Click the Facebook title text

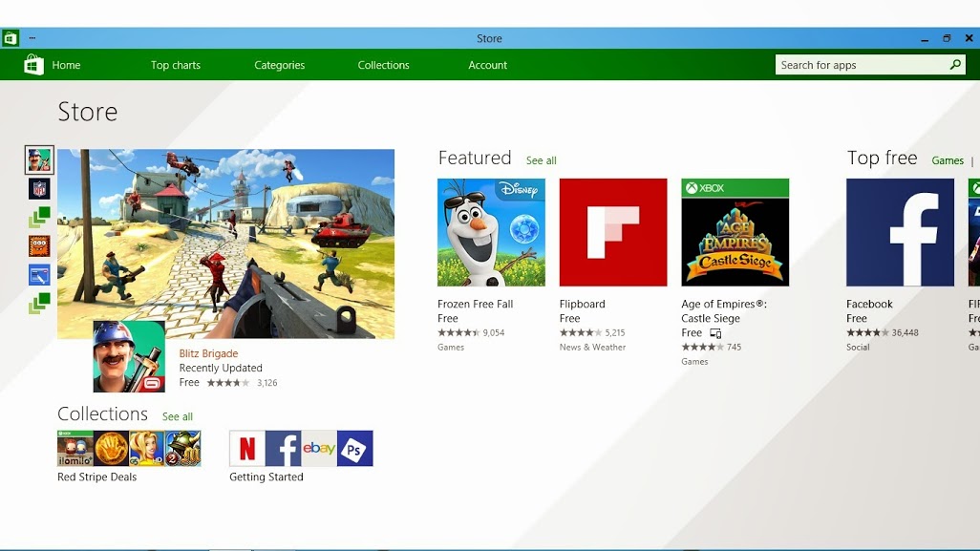[x=869, y=305]
